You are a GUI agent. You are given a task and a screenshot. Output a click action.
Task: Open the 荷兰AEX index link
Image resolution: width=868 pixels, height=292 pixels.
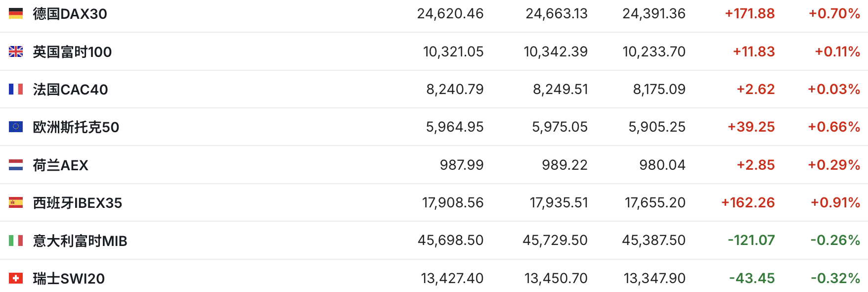[x=60, y=165]
